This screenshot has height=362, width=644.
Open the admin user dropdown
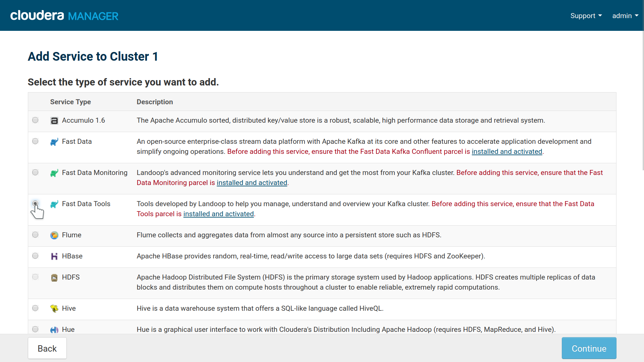tap(625, 16)
